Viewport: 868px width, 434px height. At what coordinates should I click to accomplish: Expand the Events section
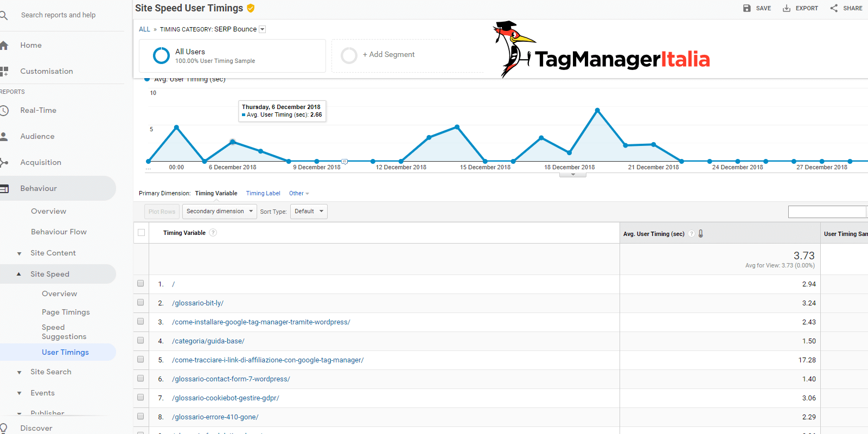click(20, 393)
